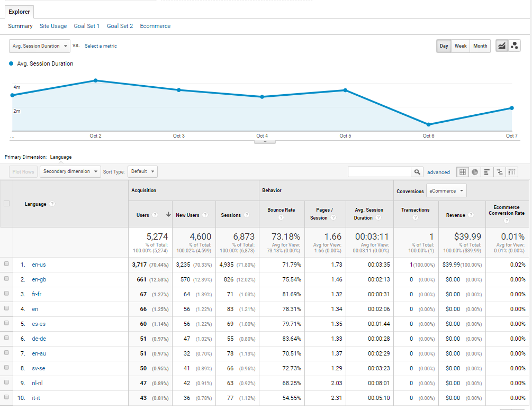The width and height of the screenshot is (532, 410).
Task: Click the table search input field
Action: 380,172
